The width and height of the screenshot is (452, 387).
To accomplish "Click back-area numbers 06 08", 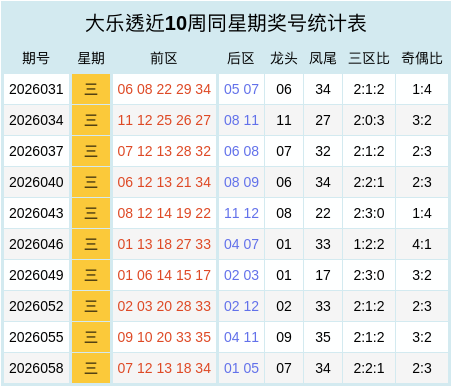I will [241, 151].
